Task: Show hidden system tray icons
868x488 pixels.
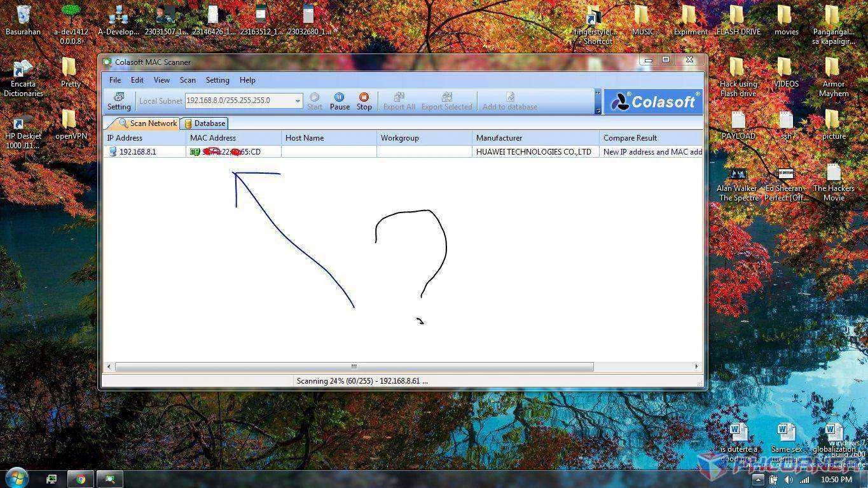Action: click(x=758, y=479)
